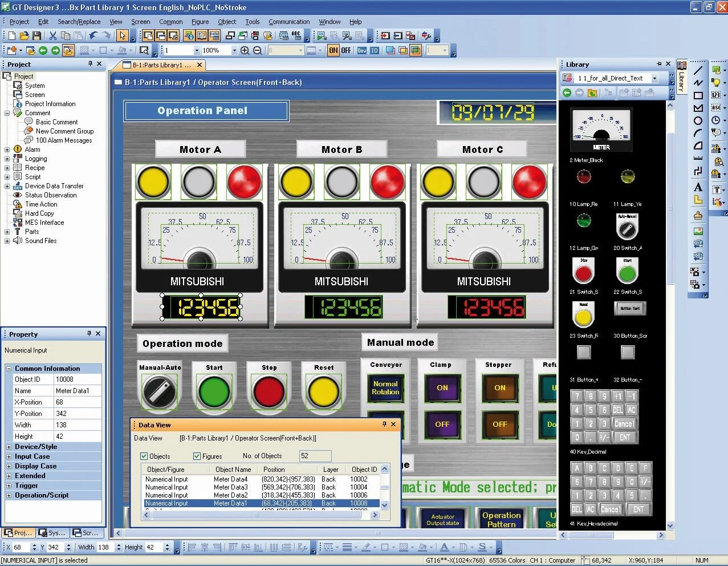Image resolution: width=728 pixels, height=566 pixels.
Task: Expand the Alarm tree node
Action: (x=7, y=149)
